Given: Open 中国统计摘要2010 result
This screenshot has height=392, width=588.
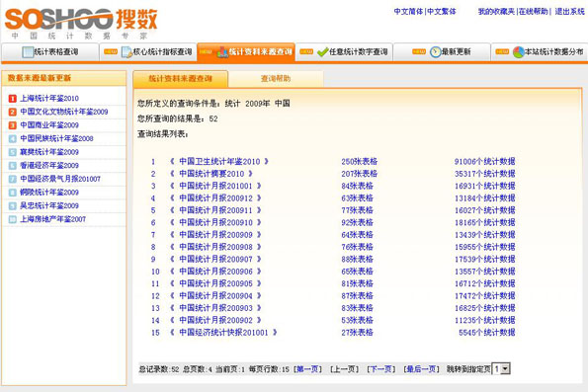Looking at the screenshot, I should click(211, 174).
